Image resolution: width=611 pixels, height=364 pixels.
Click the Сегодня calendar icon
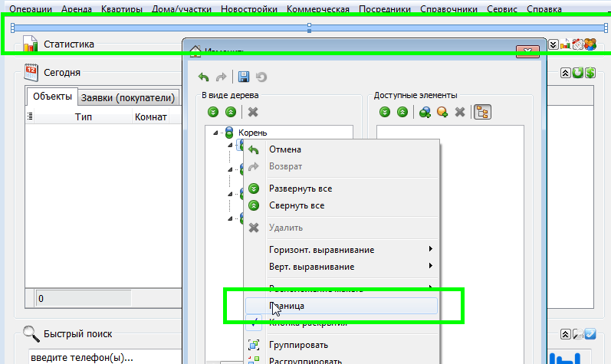(31, 72)
